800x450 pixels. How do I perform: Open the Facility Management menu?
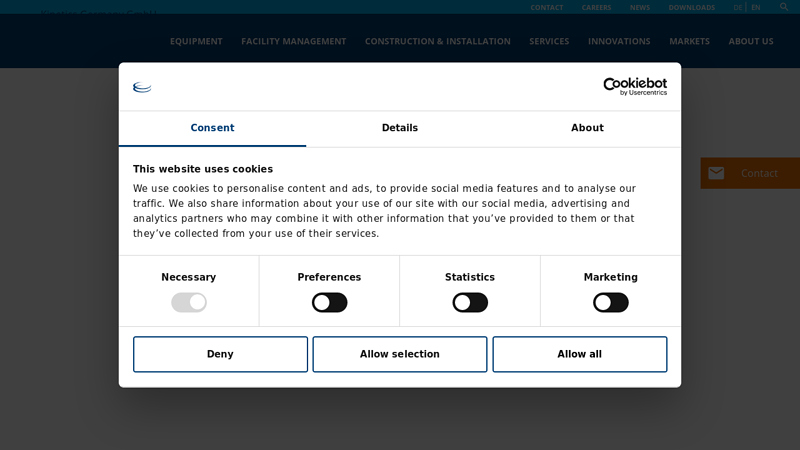[x=294, y=41]
